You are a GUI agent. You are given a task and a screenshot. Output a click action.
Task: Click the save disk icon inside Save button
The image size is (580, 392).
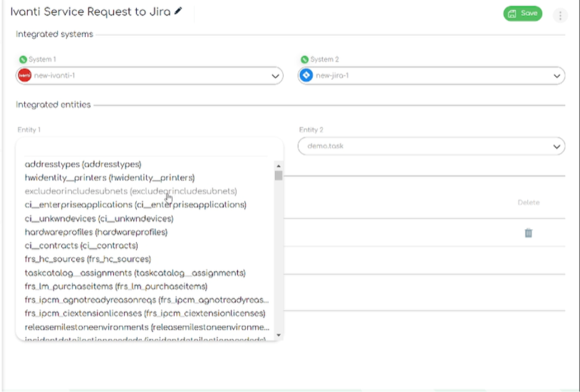pos(512,14)
